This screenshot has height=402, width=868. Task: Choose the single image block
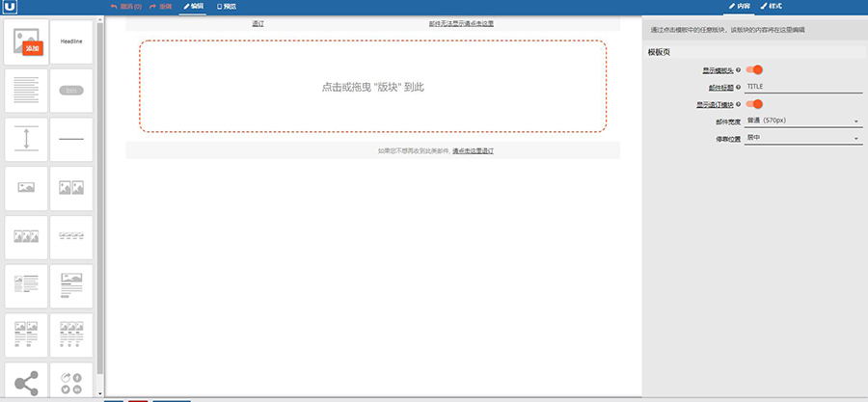(26, 188)
